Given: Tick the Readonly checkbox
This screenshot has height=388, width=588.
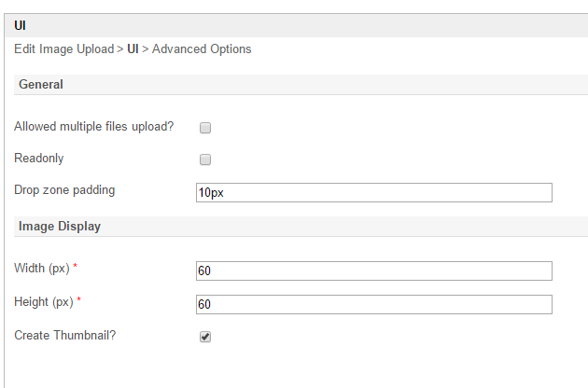Looking at the screenshot, I should coord(205,159).
